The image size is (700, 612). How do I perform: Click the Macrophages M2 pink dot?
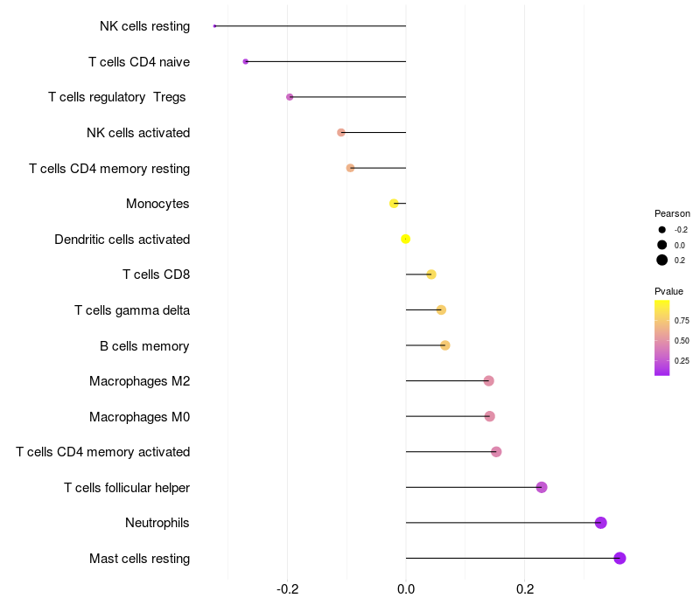pos(489,381)
